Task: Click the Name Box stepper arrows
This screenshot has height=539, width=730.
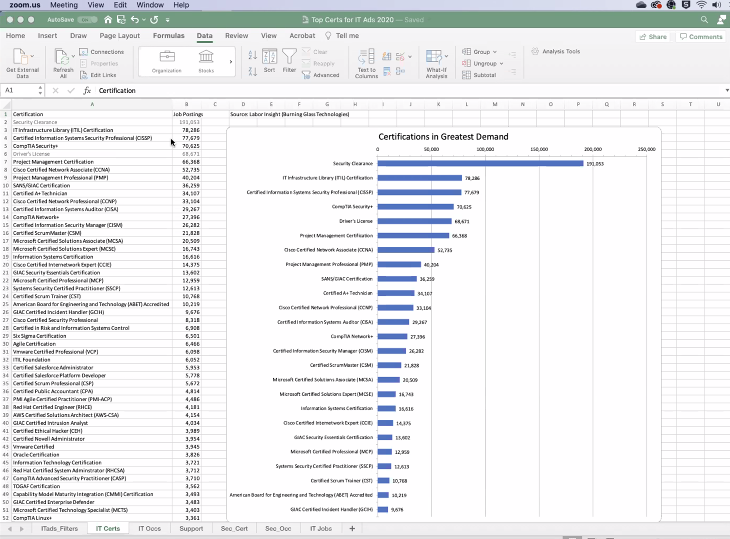Action: pos(41,90)
